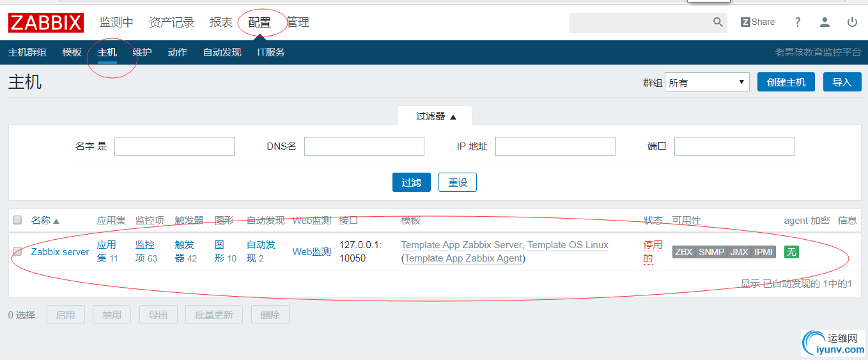Focus the DNS名 input field

364,146
